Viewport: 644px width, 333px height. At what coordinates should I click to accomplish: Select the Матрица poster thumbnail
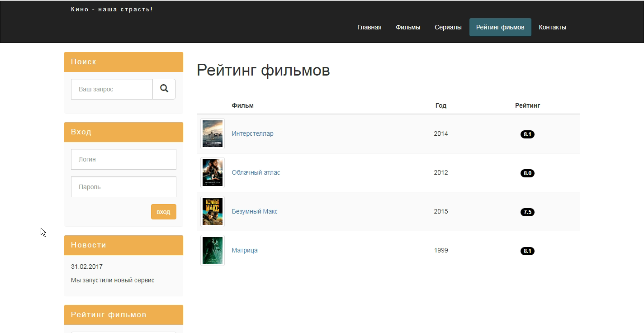point(213,251)
